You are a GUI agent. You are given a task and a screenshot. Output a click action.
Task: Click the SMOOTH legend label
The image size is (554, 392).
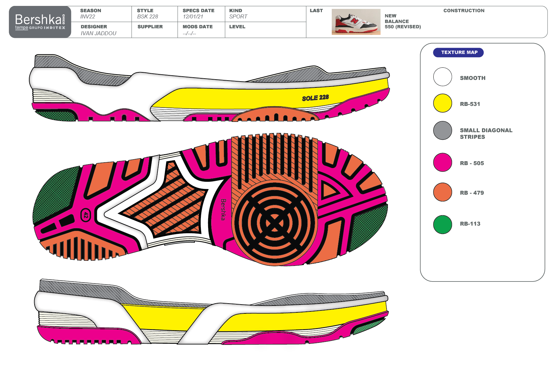(472, 78)
